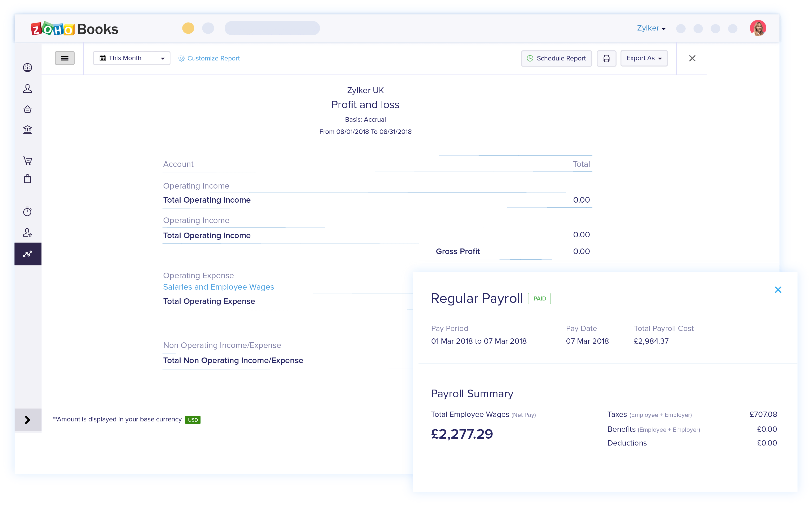Open the Time Tracking stopwatch icon
This screenshot has height=506, width=812.
(x=27, y=212)
